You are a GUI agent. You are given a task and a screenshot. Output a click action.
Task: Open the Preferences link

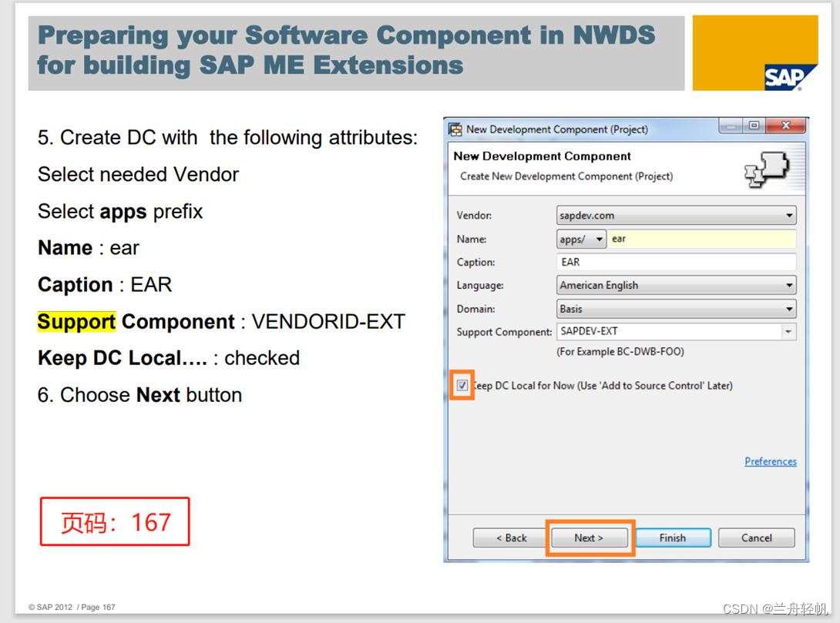coord(771,461)
